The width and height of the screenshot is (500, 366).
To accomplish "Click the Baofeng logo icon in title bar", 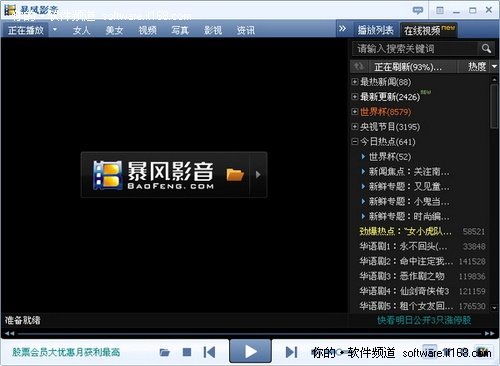I will (10, 10).
